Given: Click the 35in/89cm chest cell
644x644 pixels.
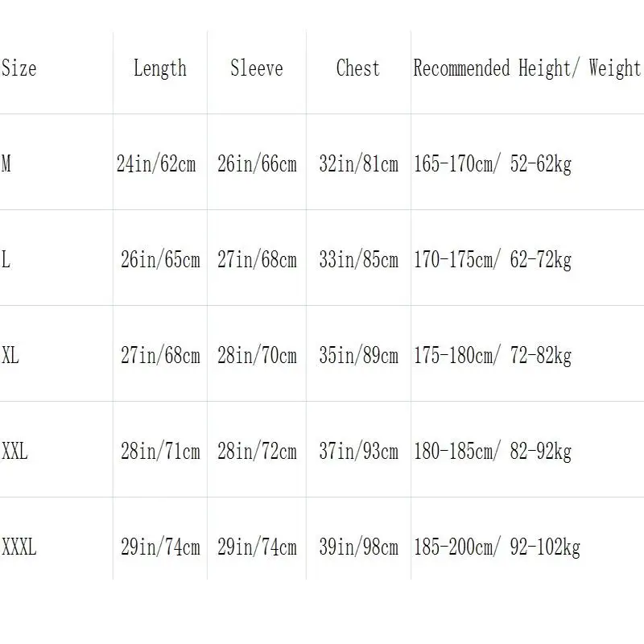Looking at the screenshot, I should click(358, 356).
